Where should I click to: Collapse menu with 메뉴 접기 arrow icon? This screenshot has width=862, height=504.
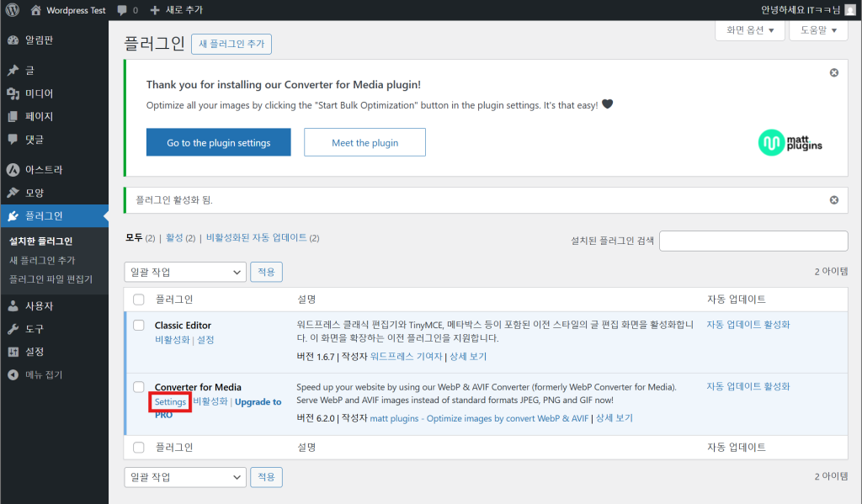point(13,374)
